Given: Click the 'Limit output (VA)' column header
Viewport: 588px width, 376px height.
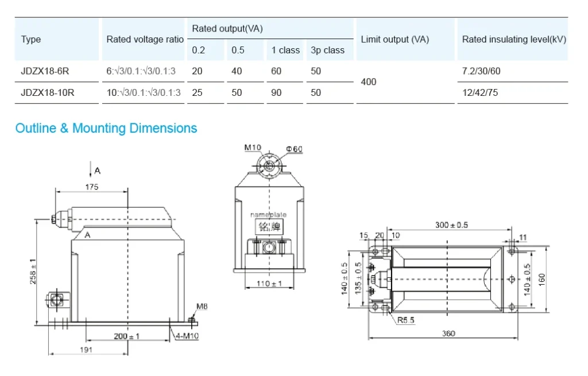Looking at the screenshot, I should click(x=394, y=40).
